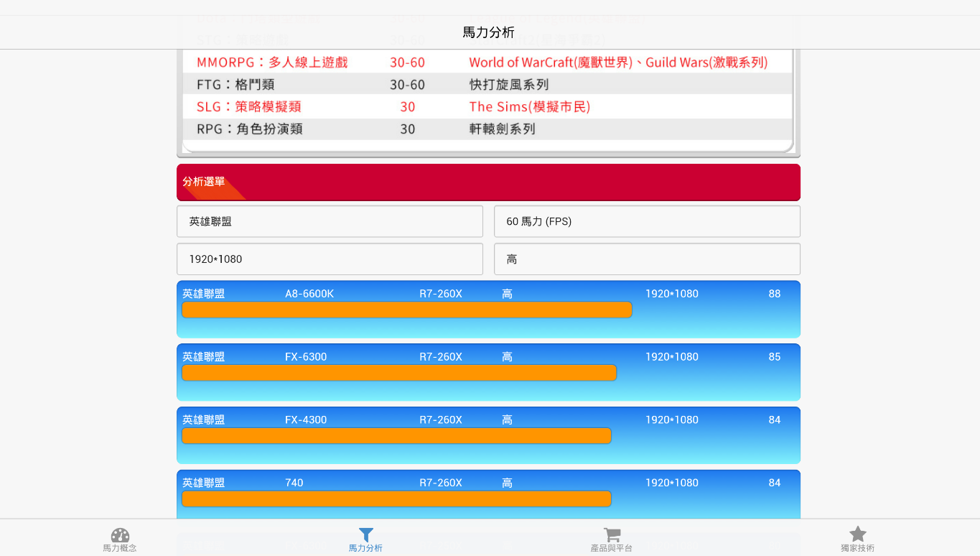Click the score 85 value
This screenshot has height=556, width=980.
coord(775,357)
